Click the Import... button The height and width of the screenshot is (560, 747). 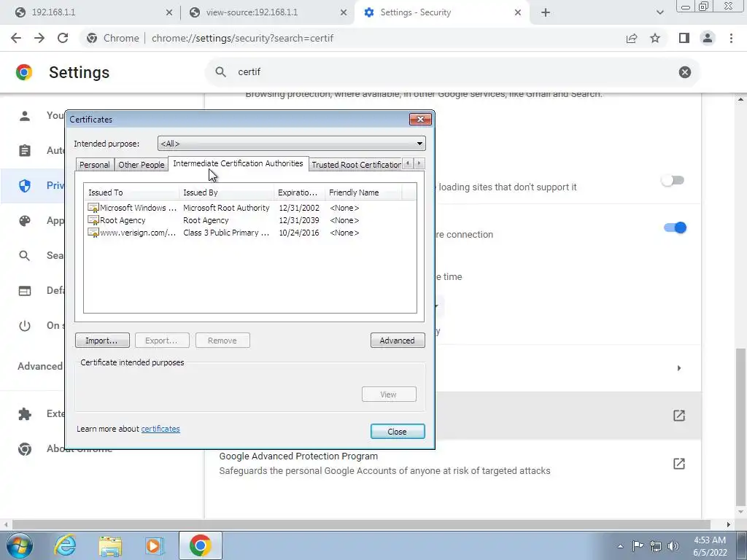pyautogui.click(x=102, y=341)
